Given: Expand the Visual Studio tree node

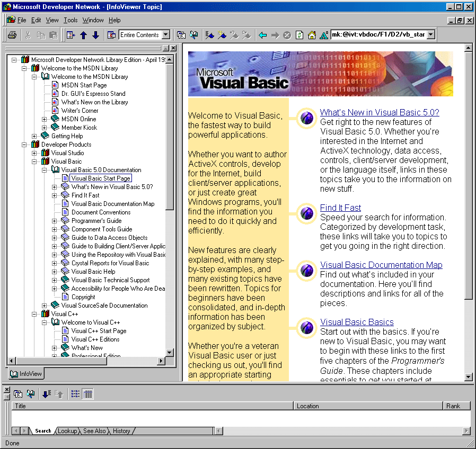Looking at the screenshot, I should pos(34,153).
